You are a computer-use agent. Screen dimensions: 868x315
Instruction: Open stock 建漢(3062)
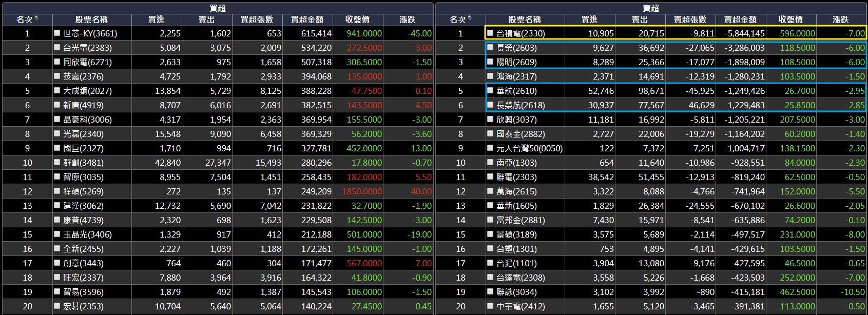click(83, 205)
